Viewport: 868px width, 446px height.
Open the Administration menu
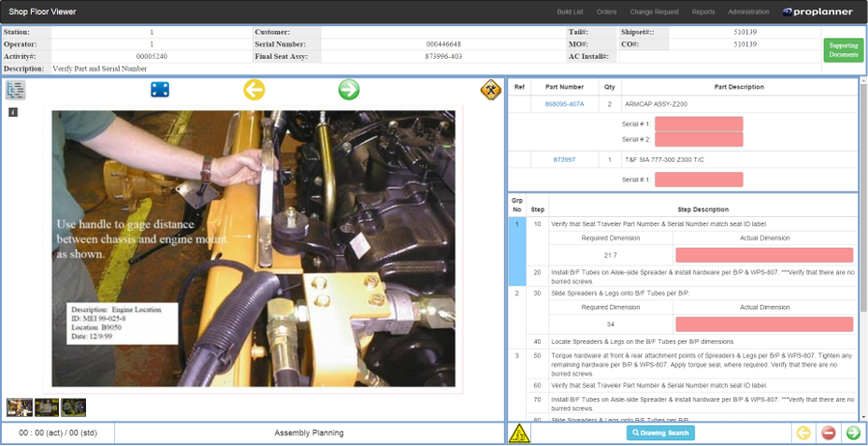coord(748,12)
